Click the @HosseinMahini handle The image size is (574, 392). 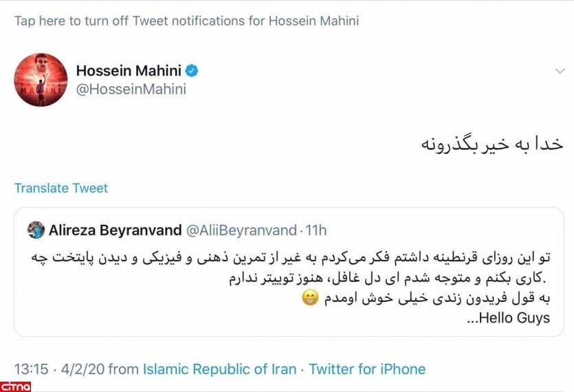(x=131, y=89)
